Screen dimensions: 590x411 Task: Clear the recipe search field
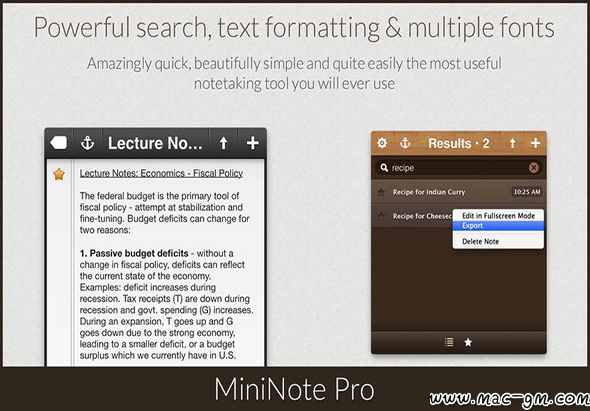pos(534,168)
